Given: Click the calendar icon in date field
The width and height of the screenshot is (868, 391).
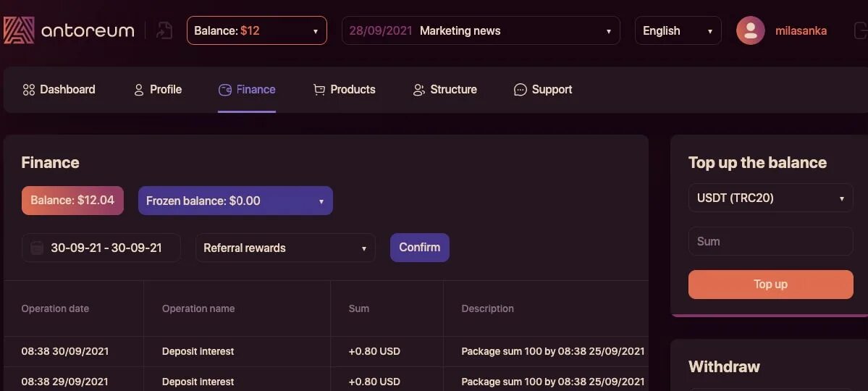Looking at the screenshot, I should coord(37,248).
